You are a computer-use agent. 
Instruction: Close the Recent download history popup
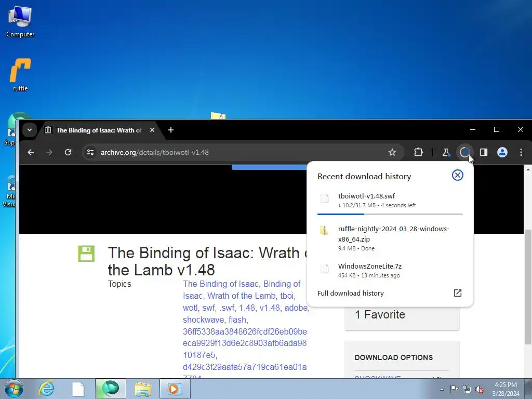[x=457, y=175]
